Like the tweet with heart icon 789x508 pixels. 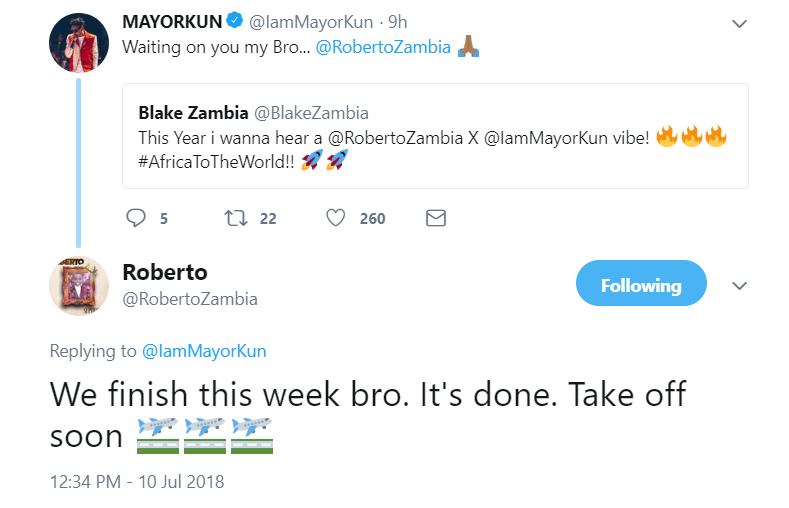336,218
